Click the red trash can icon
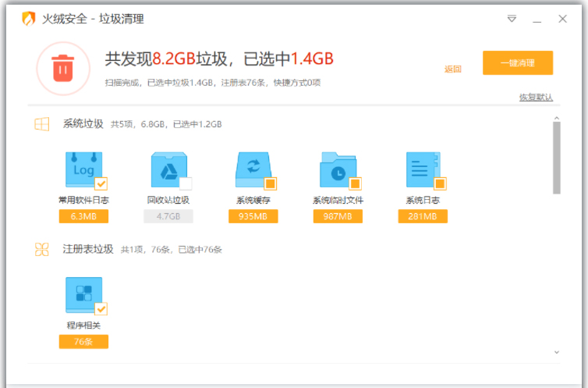588x388 pixels. pos(63,68)
